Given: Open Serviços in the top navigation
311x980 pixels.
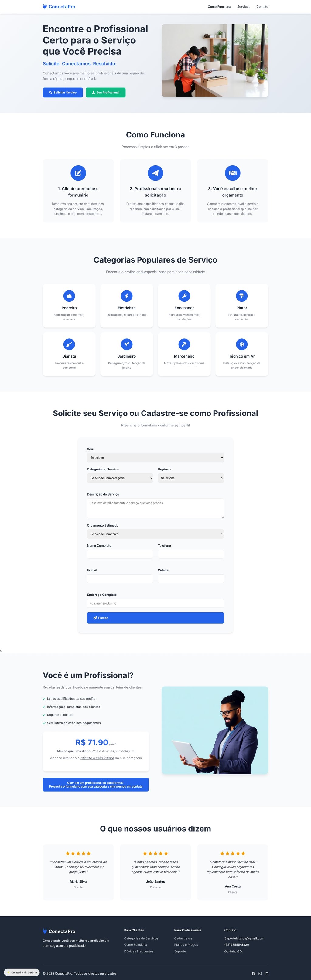Looking at the screenshot, I should (244, 6).
